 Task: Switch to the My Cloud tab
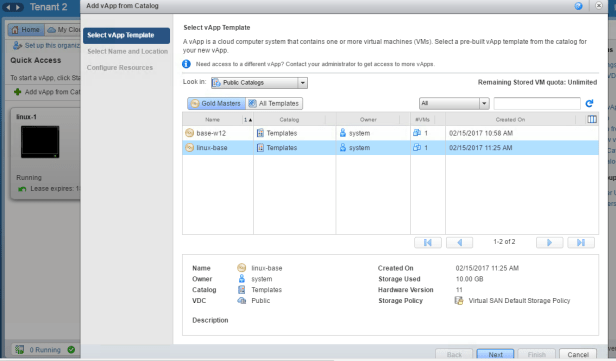[63, 30]
